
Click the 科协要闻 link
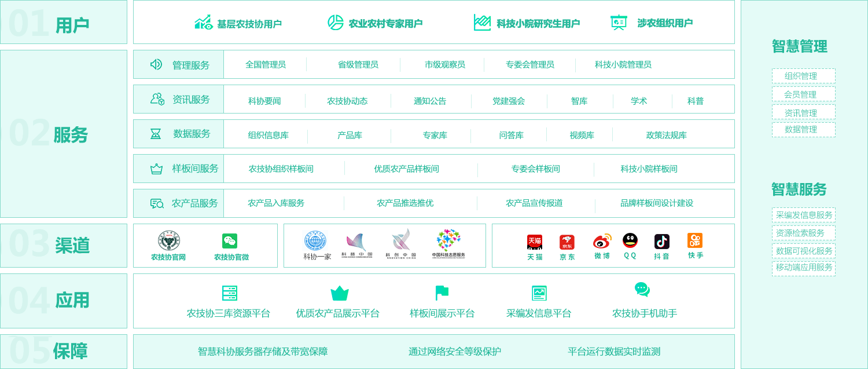264,101
